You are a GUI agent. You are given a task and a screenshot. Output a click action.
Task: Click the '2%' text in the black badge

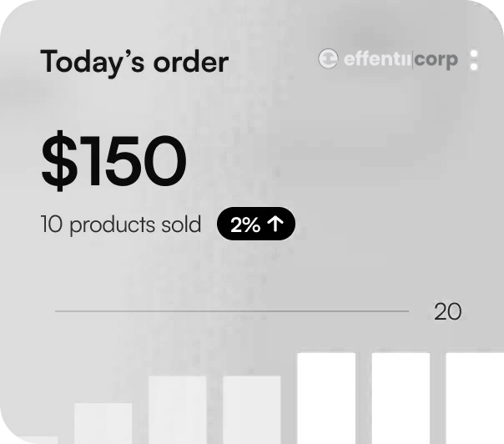[245, 225]
